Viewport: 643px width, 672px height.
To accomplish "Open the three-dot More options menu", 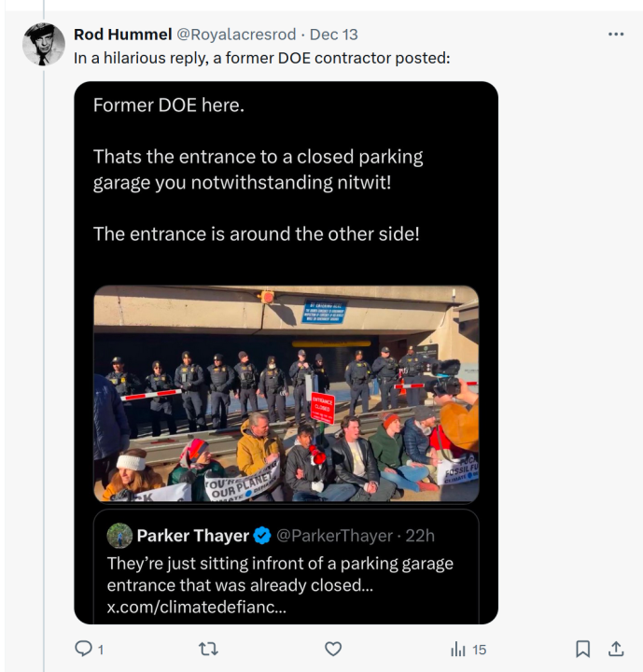I will click(616, 35).
